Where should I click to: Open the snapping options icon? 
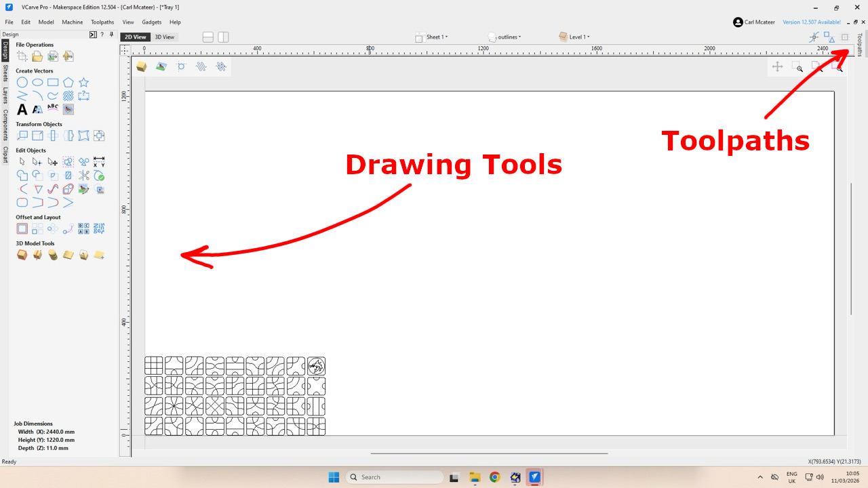tap(814, 37)
